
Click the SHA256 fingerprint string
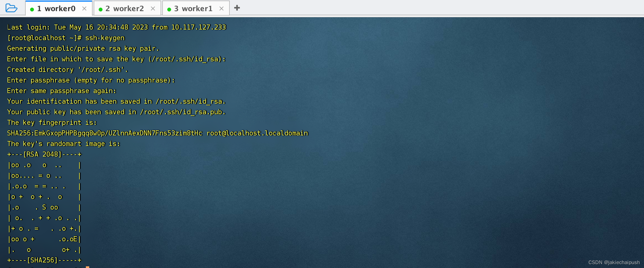pyautogui.click(x=105, y=133)
